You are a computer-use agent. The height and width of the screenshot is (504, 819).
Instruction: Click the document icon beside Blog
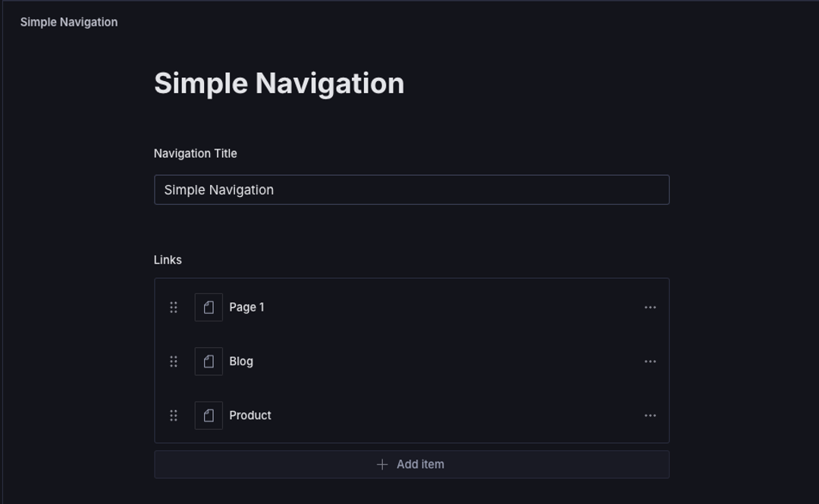(209, 361)
